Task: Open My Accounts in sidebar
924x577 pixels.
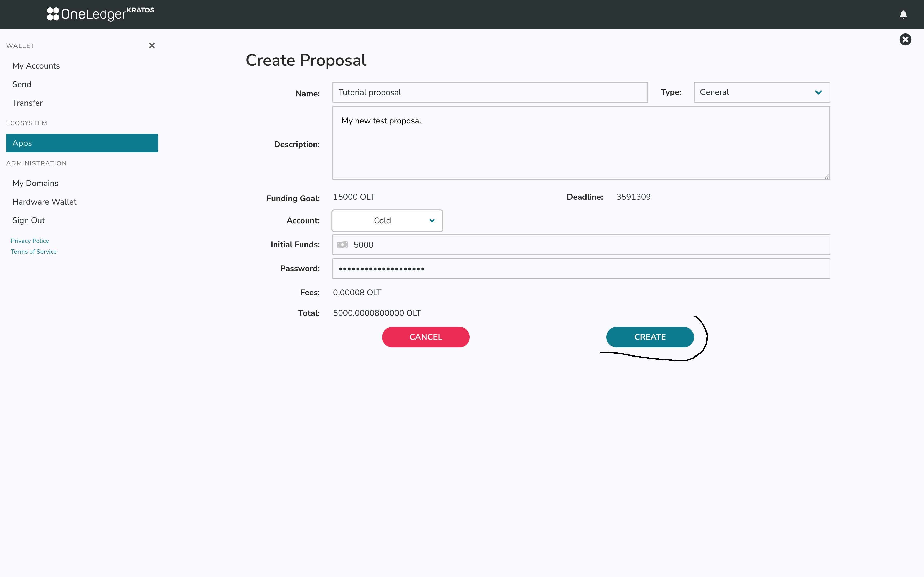Action: (x=36, y=66)
